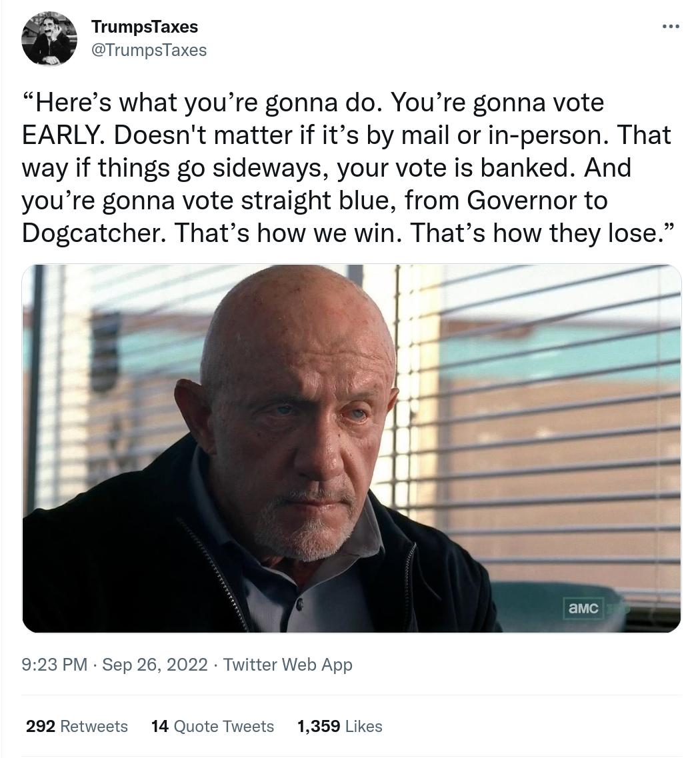Click the Likes count number 1,359
This screenshot has height=758, width=700.
pyautogui.click(x=319, y=726)
